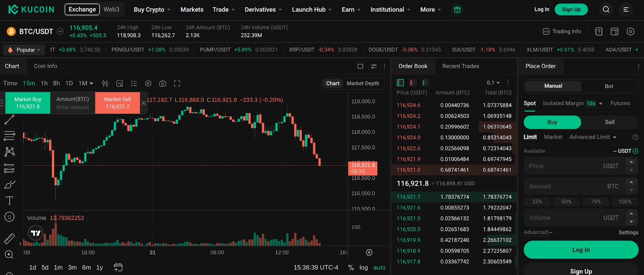The width and height of the screenshot is (644, 275).
Task: Open the indicators icon in chart toolbar
Action: coord(120,83)
